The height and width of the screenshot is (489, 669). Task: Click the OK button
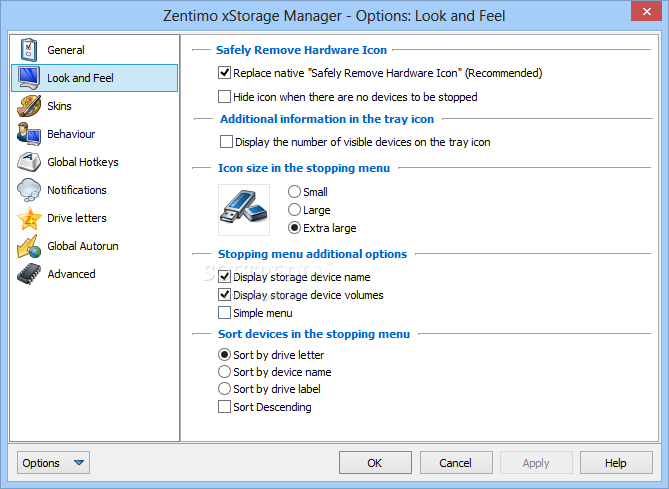pos(375,463)
